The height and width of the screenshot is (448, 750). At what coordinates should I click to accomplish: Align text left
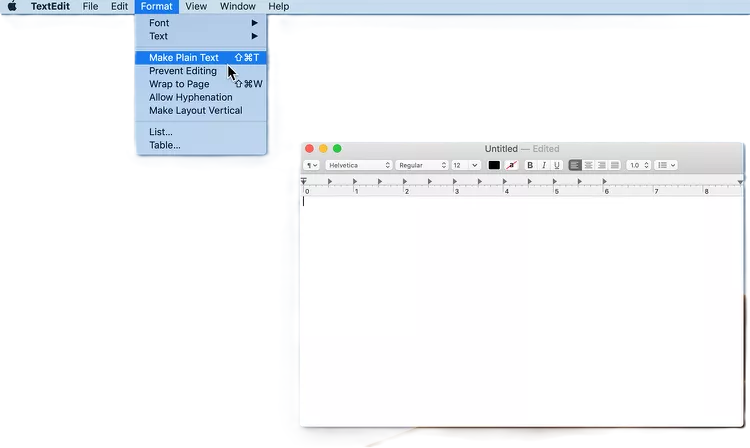[575, 165]
